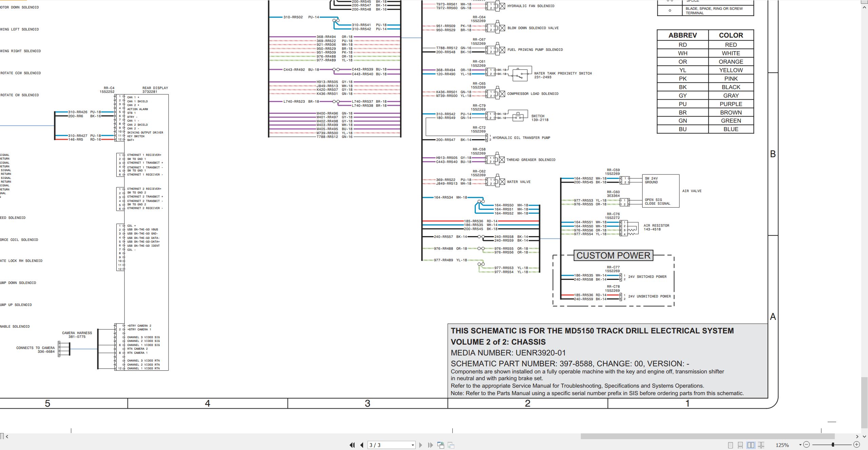Click the SKINING OUTPUT DRIVER pin label
The image size is (868, 450).
click(145, 132)
